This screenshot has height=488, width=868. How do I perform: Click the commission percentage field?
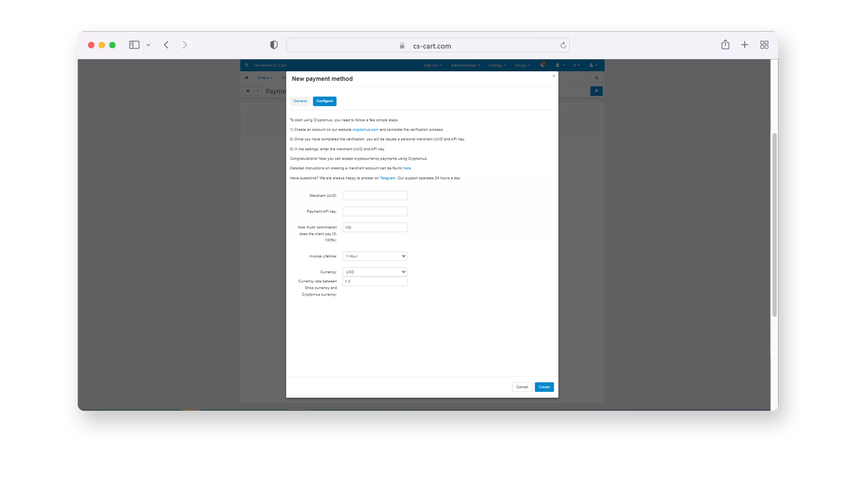(375, 227)
